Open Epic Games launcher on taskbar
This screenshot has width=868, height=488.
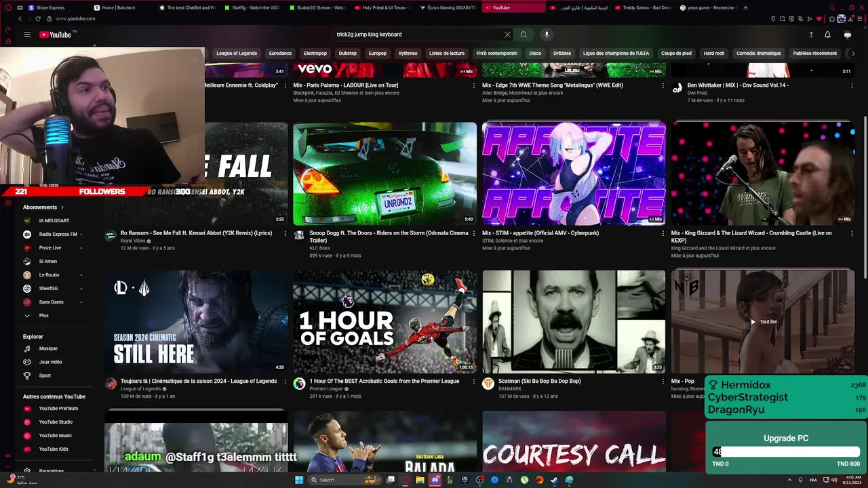(465, 480)
